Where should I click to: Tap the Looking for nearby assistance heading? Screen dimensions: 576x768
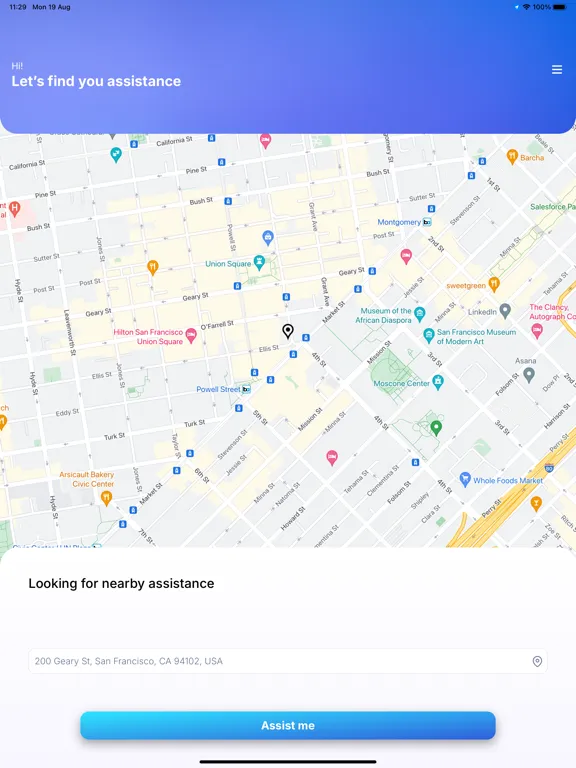121,583
